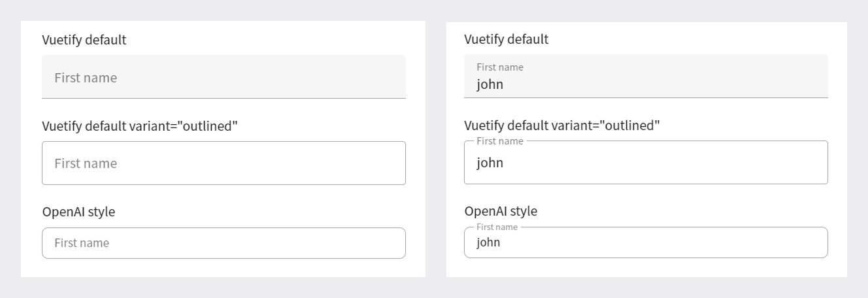Viewport: 868px width, 298px height.
Task: Focus the empty filled-style Vuetify default field
Action: (224, 76)
